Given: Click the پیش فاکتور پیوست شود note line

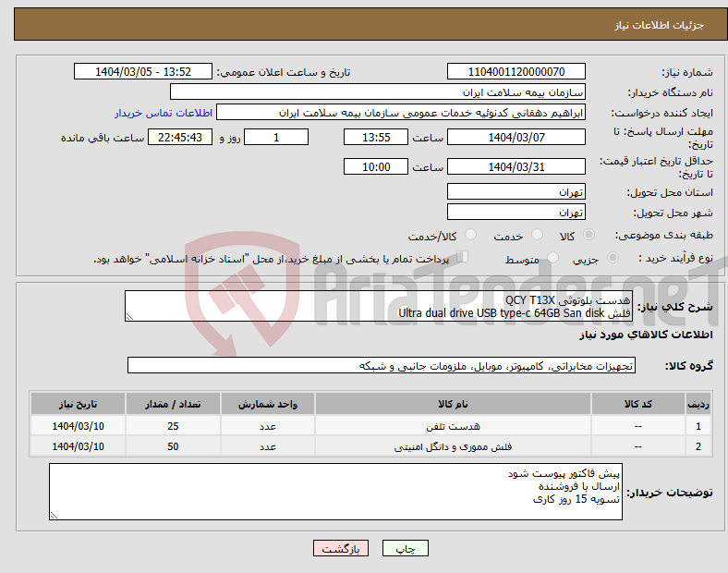Looking at the screenshot, I should [564, 473].
